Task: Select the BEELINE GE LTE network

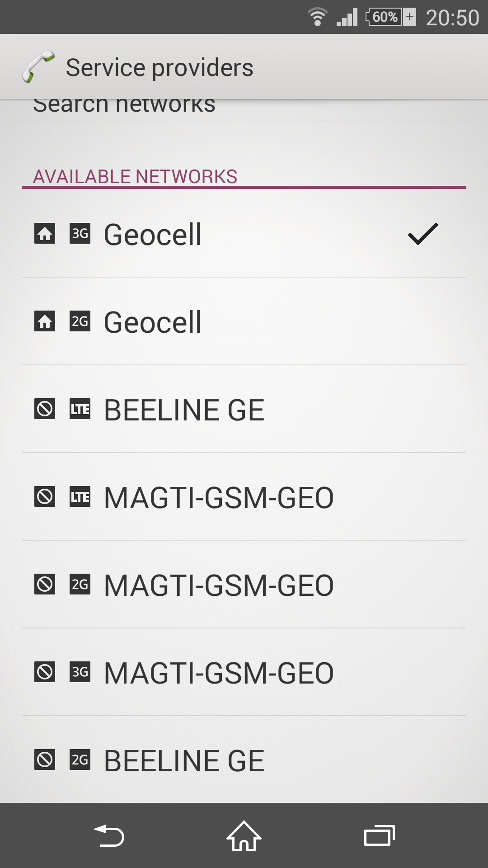Action: click(244, 410)
